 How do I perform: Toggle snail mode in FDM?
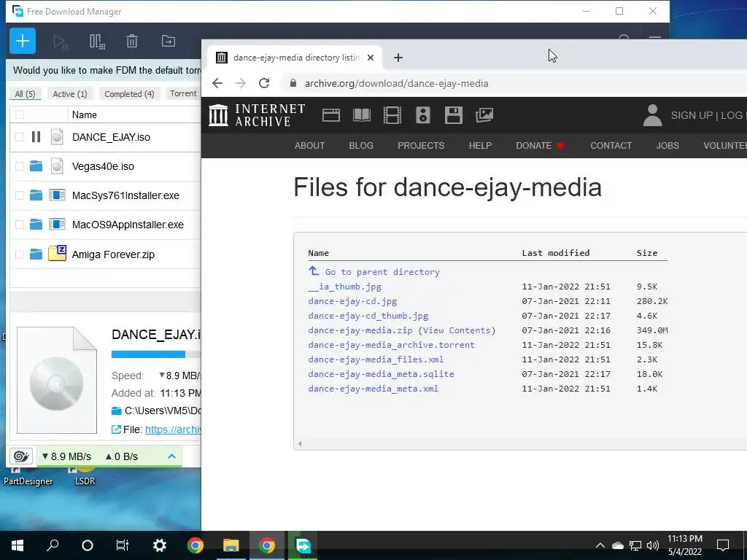[21, 456]
